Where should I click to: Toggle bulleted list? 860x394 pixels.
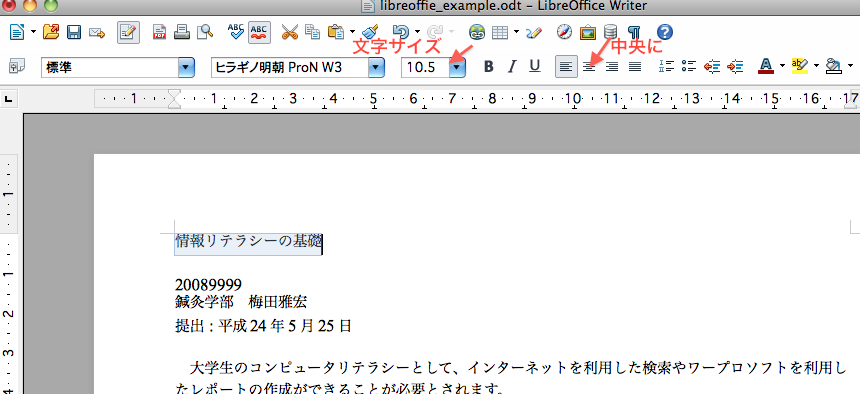[x=688, y=67]
